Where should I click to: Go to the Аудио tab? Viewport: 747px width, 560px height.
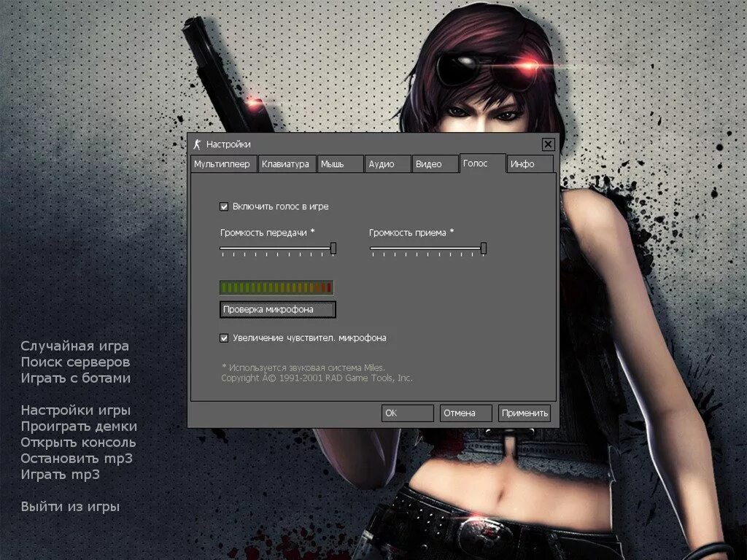tap(388, 164)
